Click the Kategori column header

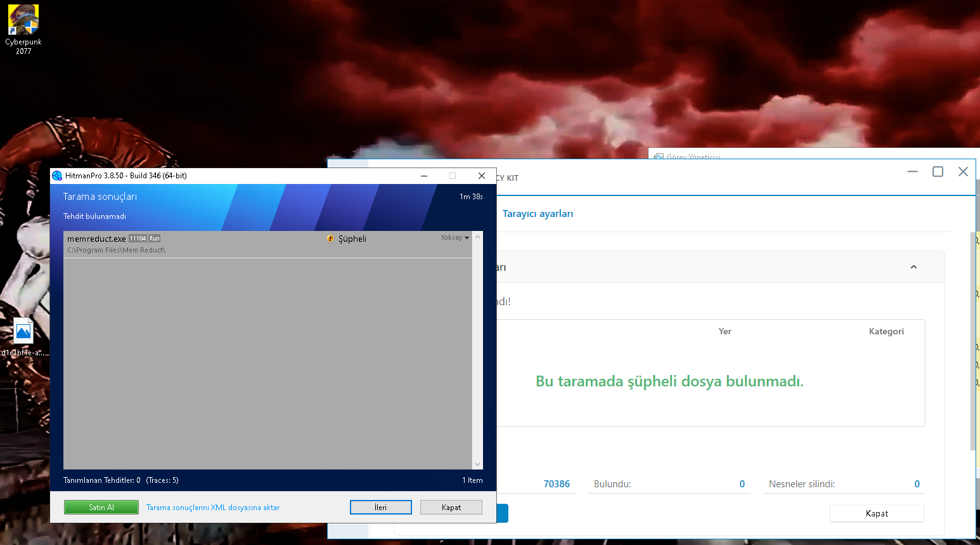tap(886, 331)
